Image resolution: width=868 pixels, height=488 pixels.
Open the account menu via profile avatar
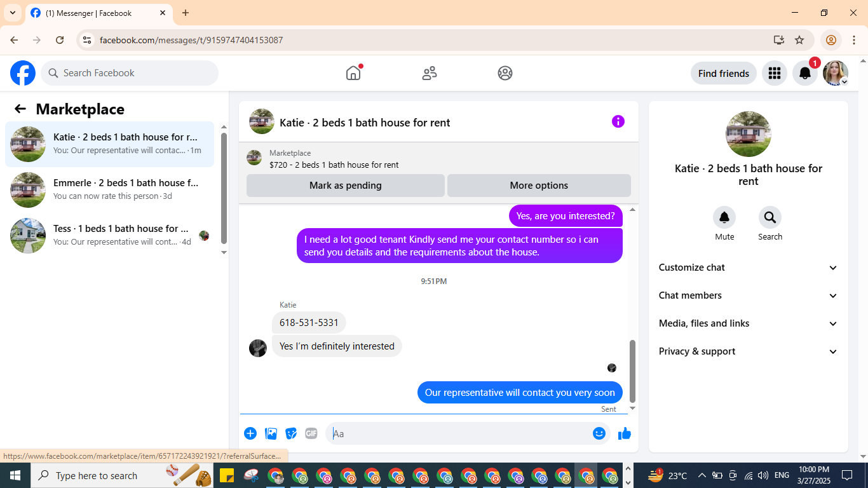click(836, 73)
